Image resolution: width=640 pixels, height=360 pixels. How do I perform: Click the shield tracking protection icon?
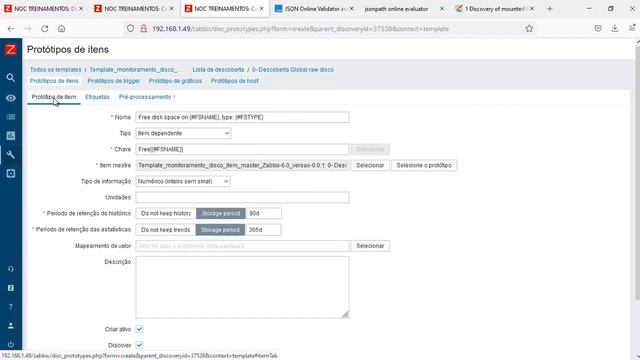coord(130,29)
